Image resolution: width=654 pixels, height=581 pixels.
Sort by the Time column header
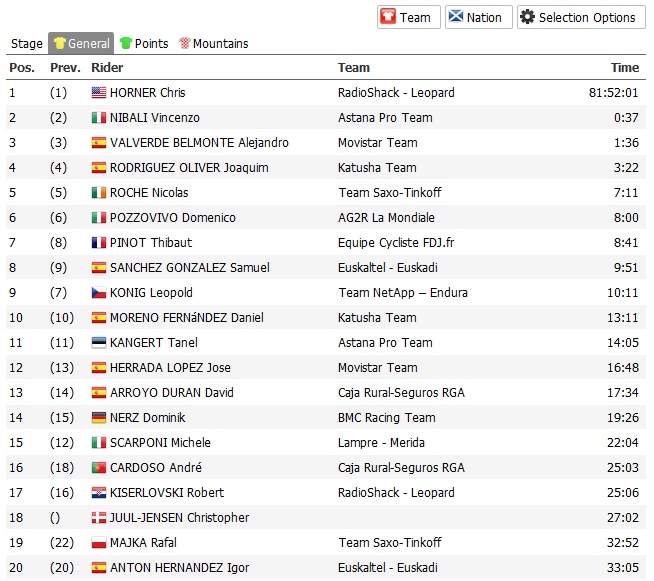click(x=625, y=68)
